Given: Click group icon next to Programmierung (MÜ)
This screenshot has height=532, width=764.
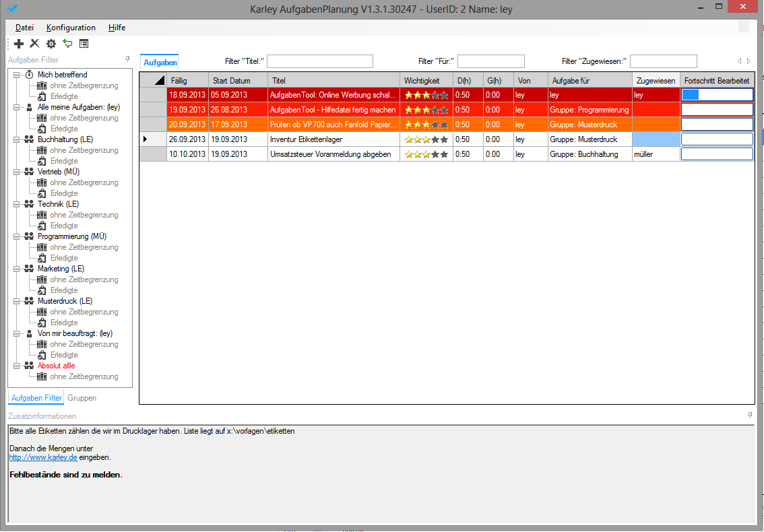Looking at the screenshot, I should [29, 236].
